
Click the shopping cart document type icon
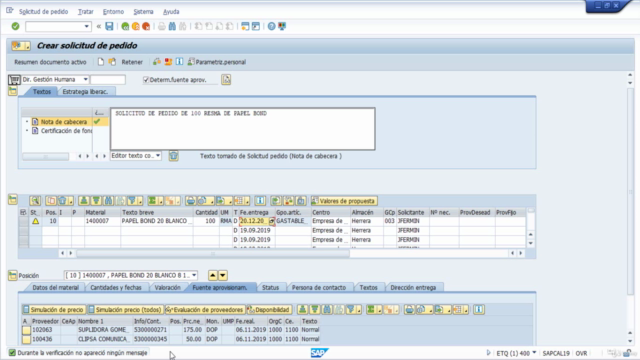pos(14,79)
